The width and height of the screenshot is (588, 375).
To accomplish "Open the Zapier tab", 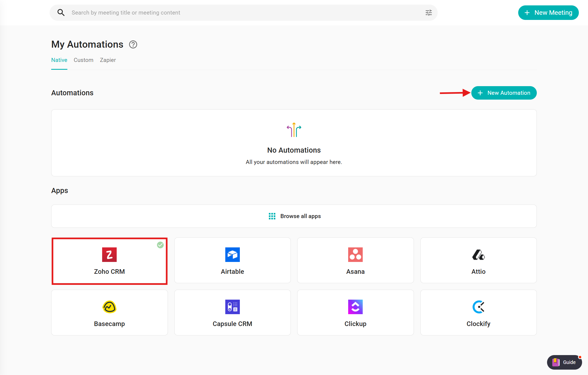I will pyautogui.click(x=108, y=60).
